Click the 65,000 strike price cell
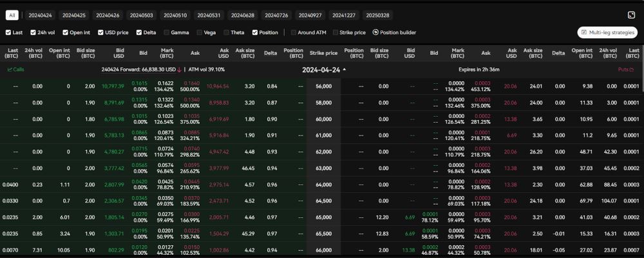Screen dimensions: 644x258 tap(323, 217)
